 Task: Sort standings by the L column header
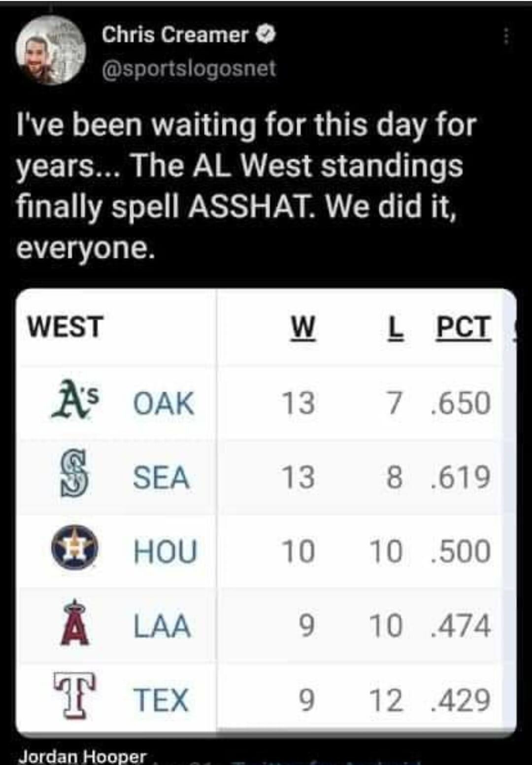[x=396, y=327]
